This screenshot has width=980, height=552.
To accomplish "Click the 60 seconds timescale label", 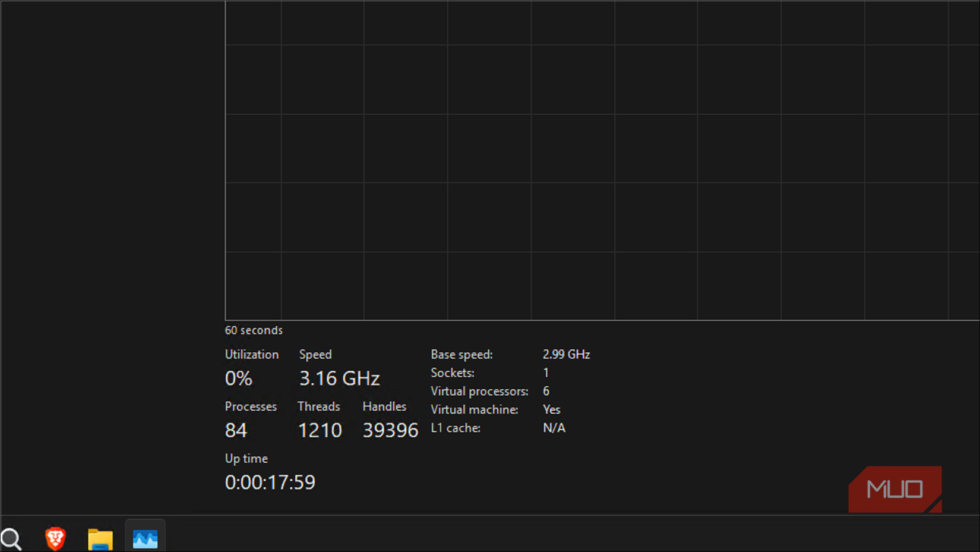I will coord(254,330).
